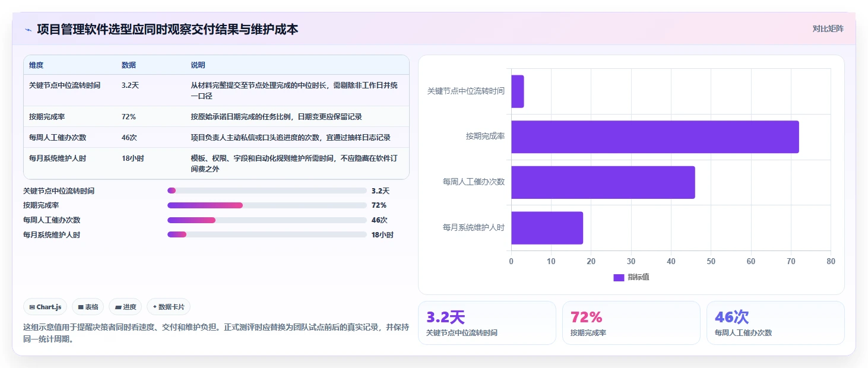Click the title 项目管理软件选型应同时观察交付结果与维护成本

(x=167, y=29)
